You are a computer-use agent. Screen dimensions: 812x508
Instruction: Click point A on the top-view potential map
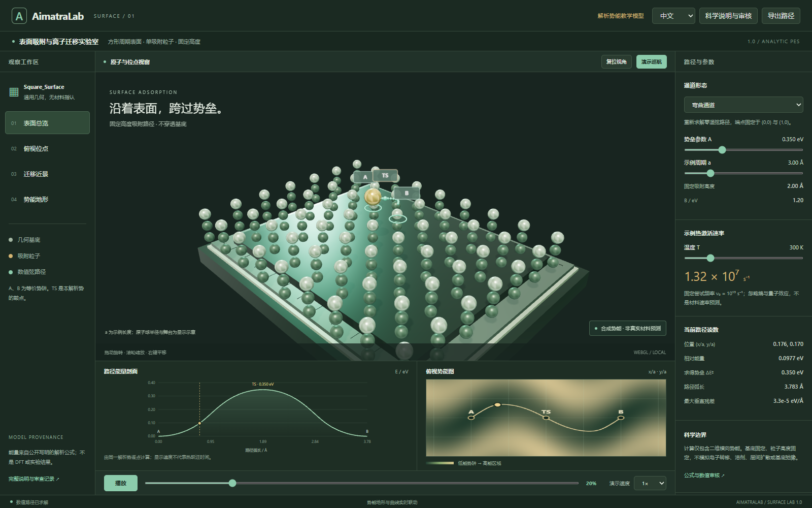(x=471, y=418)
